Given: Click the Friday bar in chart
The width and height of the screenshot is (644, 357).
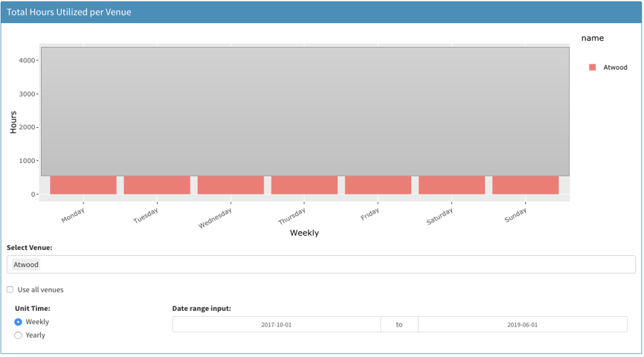Looking at the screenshot, I should point(378,185).
